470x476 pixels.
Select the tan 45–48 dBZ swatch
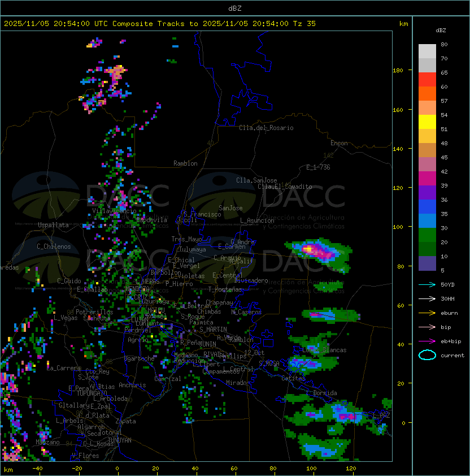click(x=427, y=150)
